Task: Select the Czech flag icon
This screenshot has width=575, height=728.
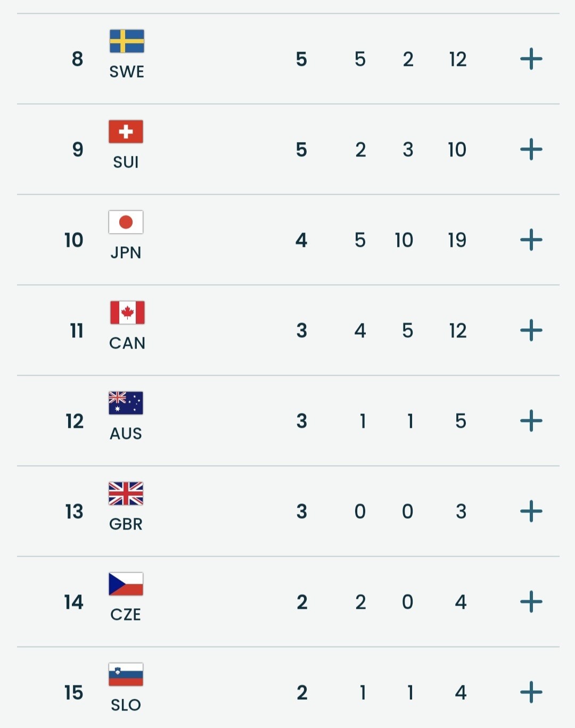Action: 126,584
